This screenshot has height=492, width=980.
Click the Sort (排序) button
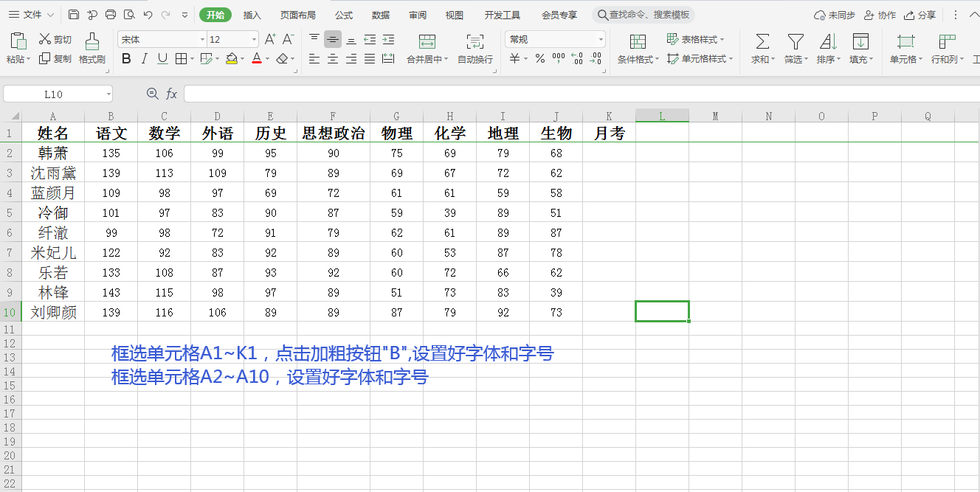click(828, 49)
